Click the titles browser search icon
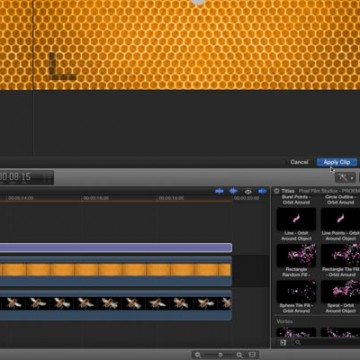This screenshot has width=360, height=360. 298,342
